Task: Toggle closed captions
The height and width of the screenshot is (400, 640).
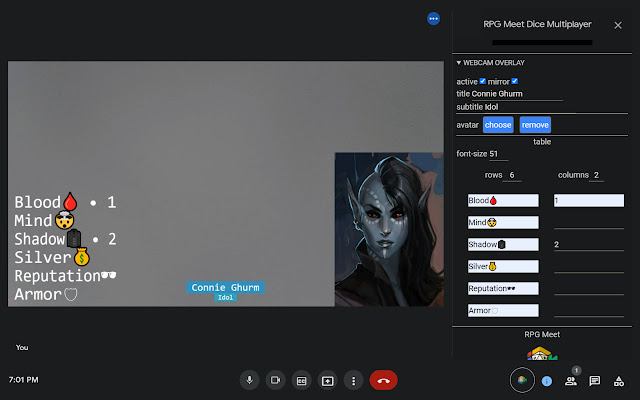Action: 302,380
